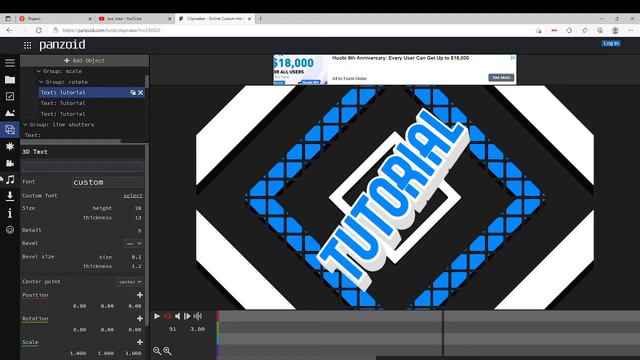Zoom in the timeline
Viewport: 640px width, 360px height.
(167, 351)
